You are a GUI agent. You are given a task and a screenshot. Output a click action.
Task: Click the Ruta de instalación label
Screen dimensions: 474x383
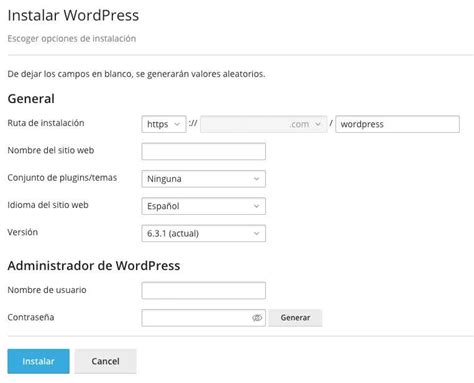tap(46, 123)
